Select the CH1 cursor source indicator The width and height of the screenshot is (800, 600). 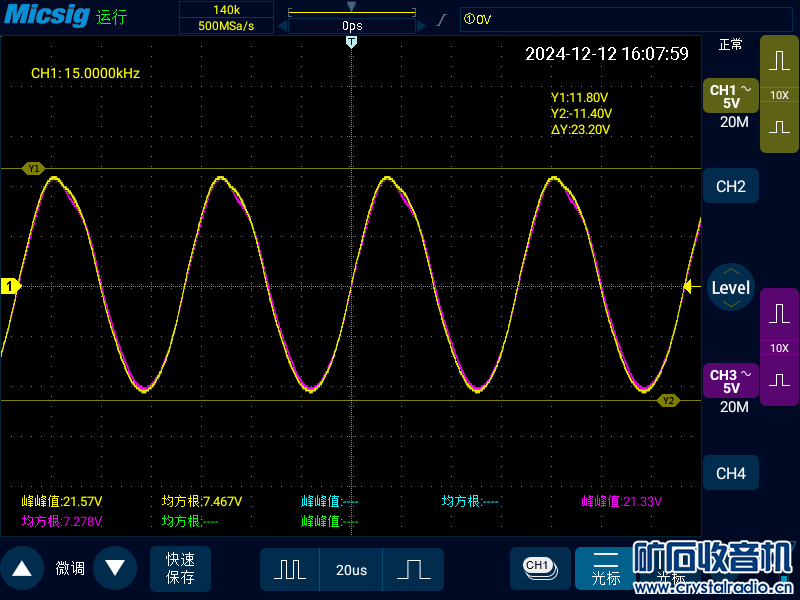[539, 567]
